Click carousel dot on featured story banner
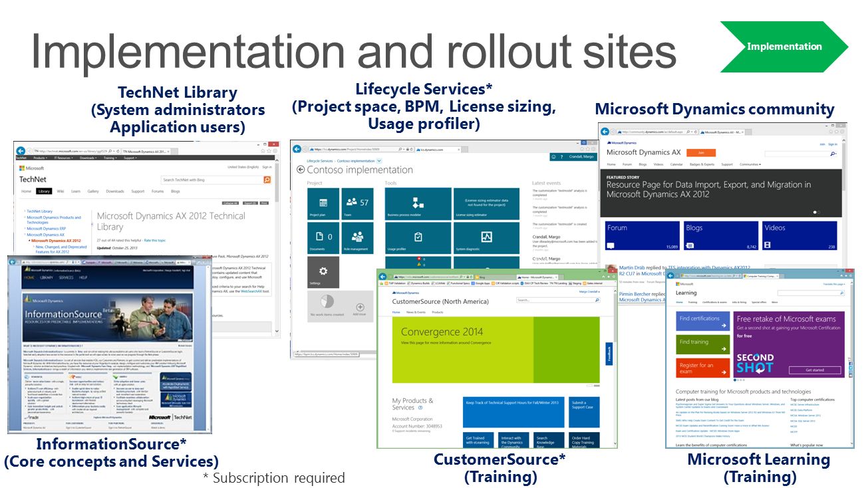 [814, 213]
